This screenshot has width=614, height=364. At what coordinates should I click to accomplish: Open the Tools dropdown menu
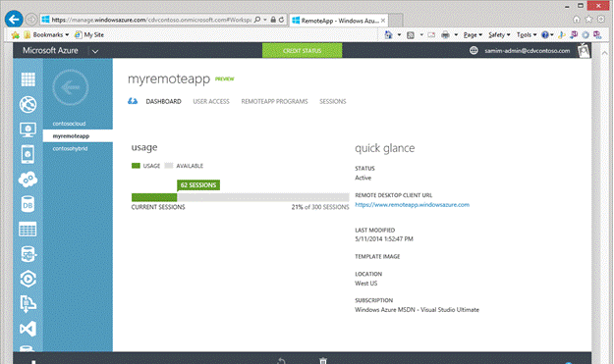pyautogui.click(x=527, y=34)
